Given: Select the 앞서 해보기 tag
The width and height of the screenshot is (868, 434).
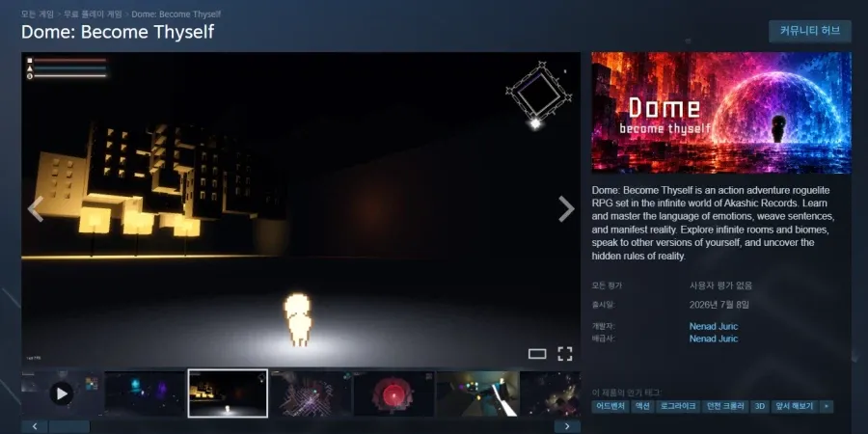Looking at the screenshot, I should click(x=795, y=406).
